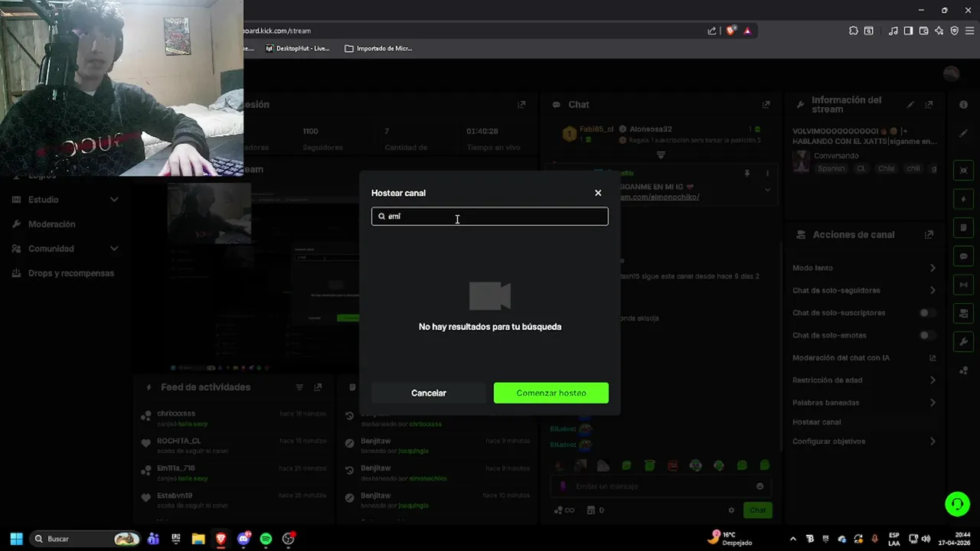Click the Chile stream tag
This screenshot has width=980, height=551.
[886, 168]
